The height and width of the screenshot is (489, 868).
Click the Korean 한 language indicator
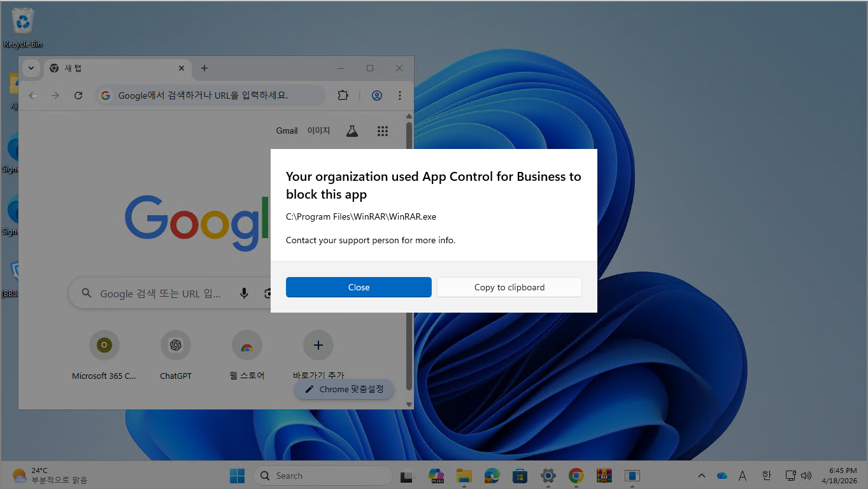(x=767, y=476)
